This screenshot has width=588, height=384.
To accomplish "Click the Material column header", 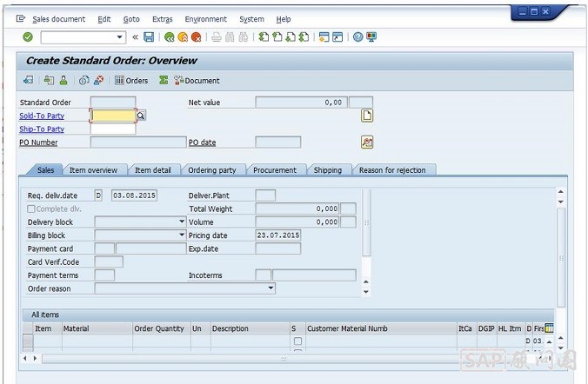I will point(97,328).
